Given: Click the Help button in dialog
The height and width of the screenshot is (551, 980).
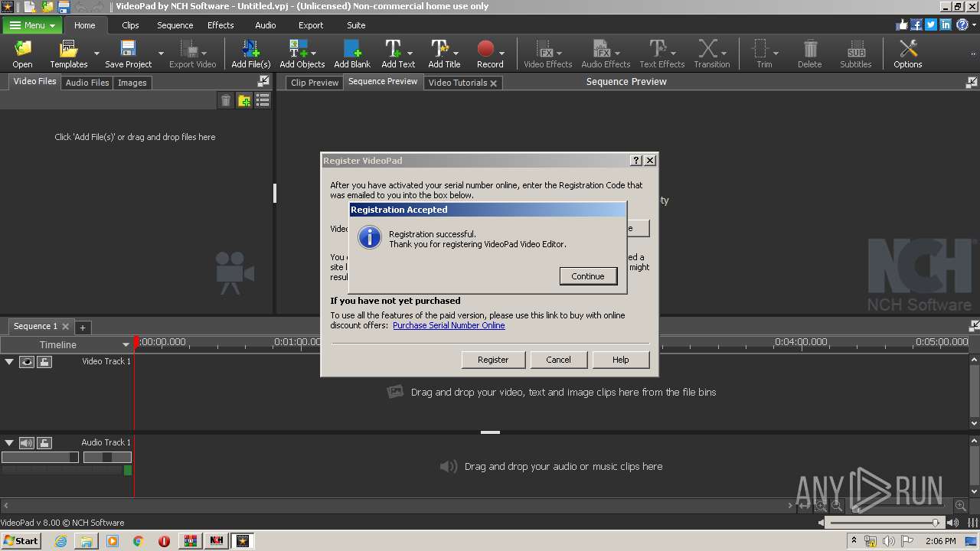Looking at the screenshot, I should 621,360.
